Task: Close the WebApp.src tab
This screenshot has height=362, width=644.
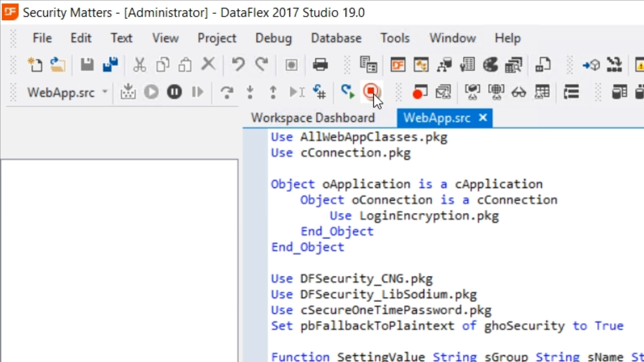Action: 483,118
